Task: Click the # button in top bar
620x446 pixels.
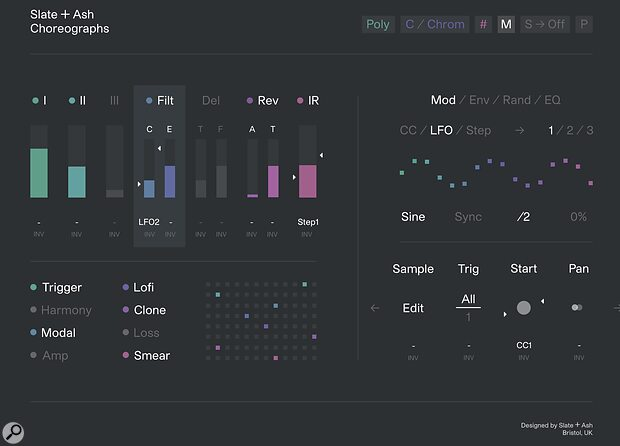Action: click(483, 24)
